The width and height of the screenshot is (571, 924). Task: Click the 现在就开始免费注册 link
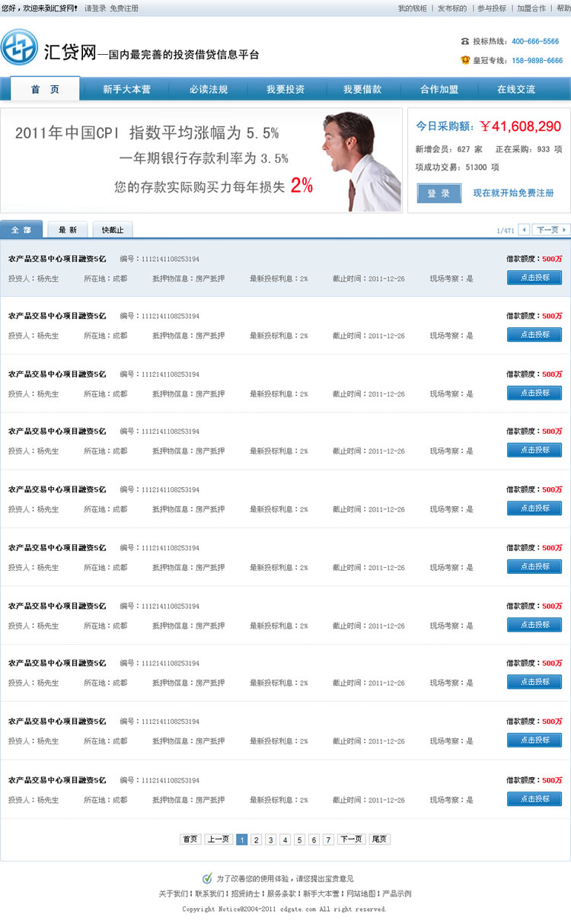coord(513,193)
